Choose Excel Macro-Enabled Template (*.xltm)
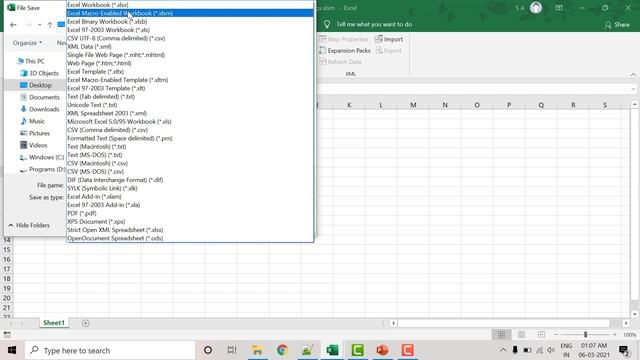This screenshot has width=640, height=360. [190, 80]
